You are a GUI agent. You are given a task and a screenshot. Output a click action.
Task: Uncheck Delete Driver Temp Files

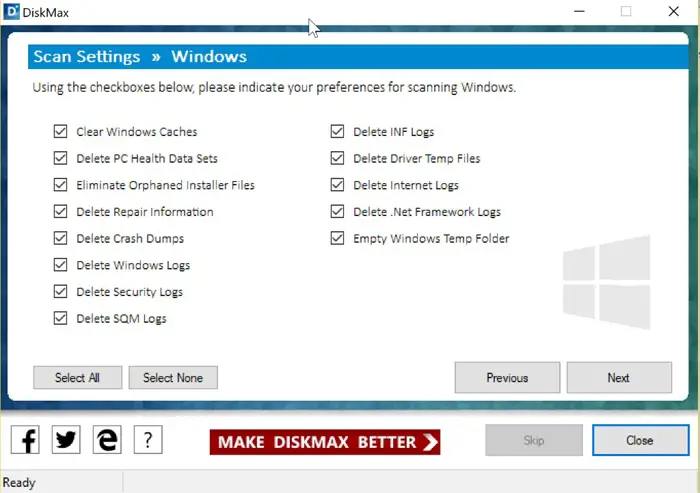[338, 158]
